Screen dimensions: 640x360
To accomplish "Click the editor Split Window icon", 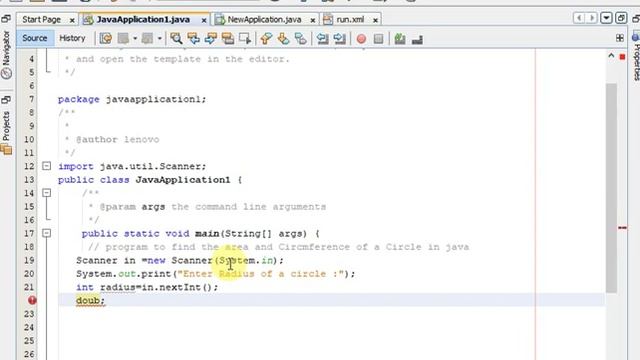I will pyautogui.click(x=620, y=38).
